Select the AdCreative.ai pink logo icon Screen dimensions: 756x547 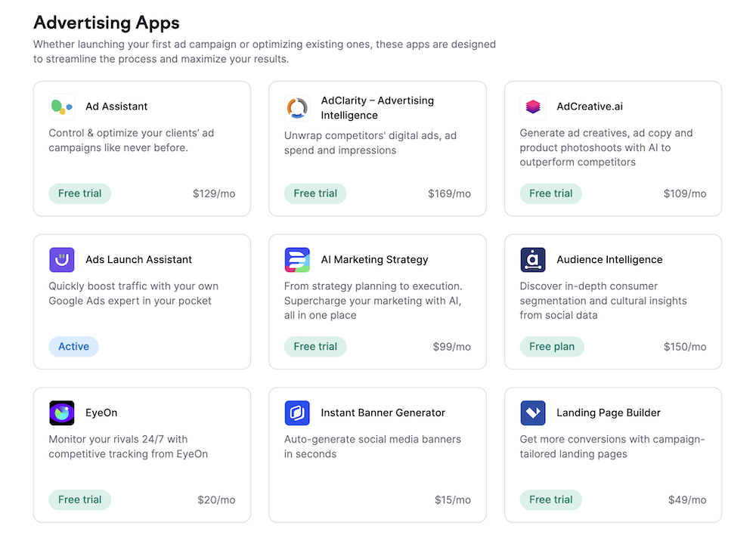(533, 106)
